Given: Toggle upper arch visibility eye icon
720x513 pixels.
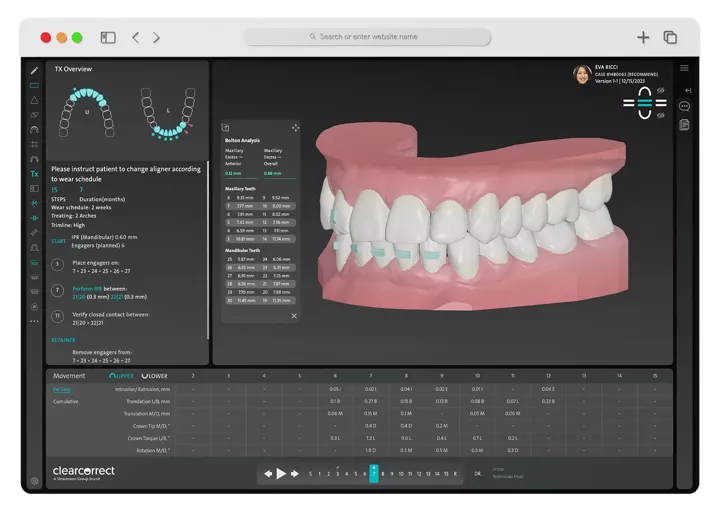Looking at the screenshot, I should (x=661, y=91).
